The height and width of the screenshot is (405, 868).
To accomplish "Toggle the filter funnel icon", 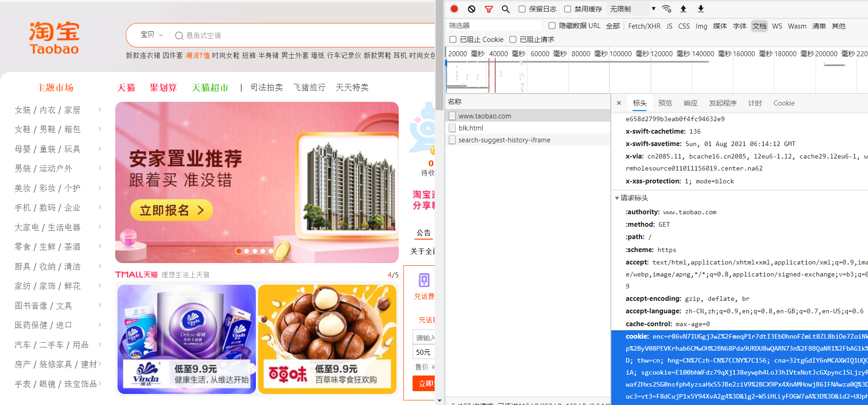I will [x=489, y=9].
